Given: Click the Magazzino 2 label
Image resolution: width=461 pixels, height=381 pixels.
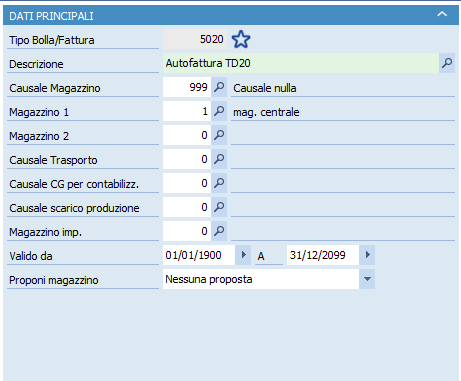Looking at the screenshot, I should [x=39, y=136].
